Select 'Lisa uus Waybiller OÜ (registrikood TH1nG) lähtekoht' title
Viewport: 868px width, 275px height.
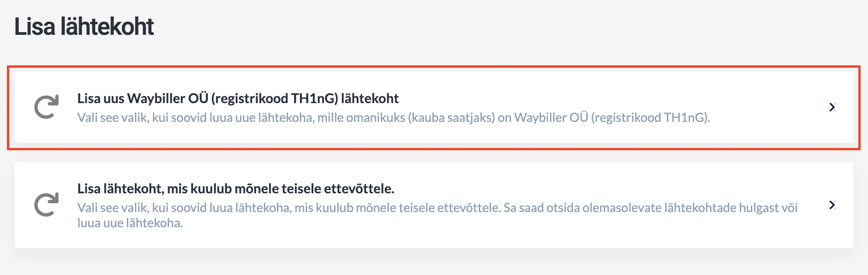coord(238,98)
